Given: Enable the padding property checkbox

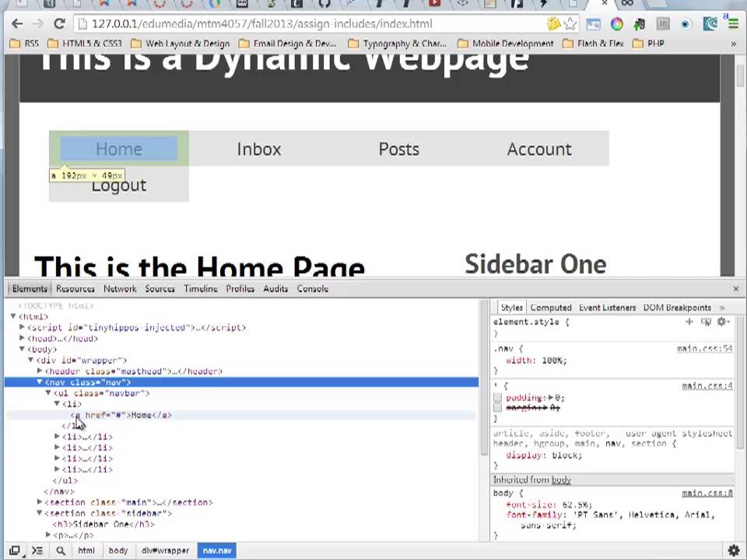Looking at the screenshot, I should point(497,397).
